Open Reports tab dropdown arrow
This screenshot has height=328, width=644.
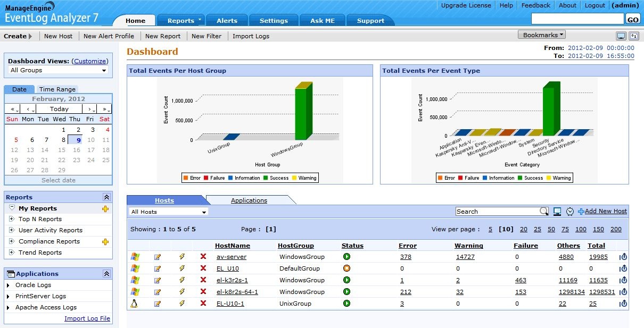coord(200,20)
